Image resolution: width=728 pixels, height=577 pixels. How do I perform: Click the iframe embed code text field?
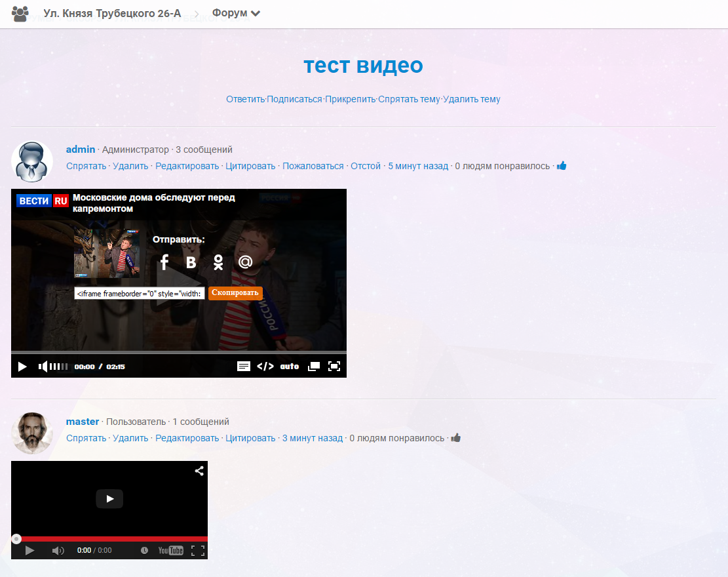pos(140,294)
